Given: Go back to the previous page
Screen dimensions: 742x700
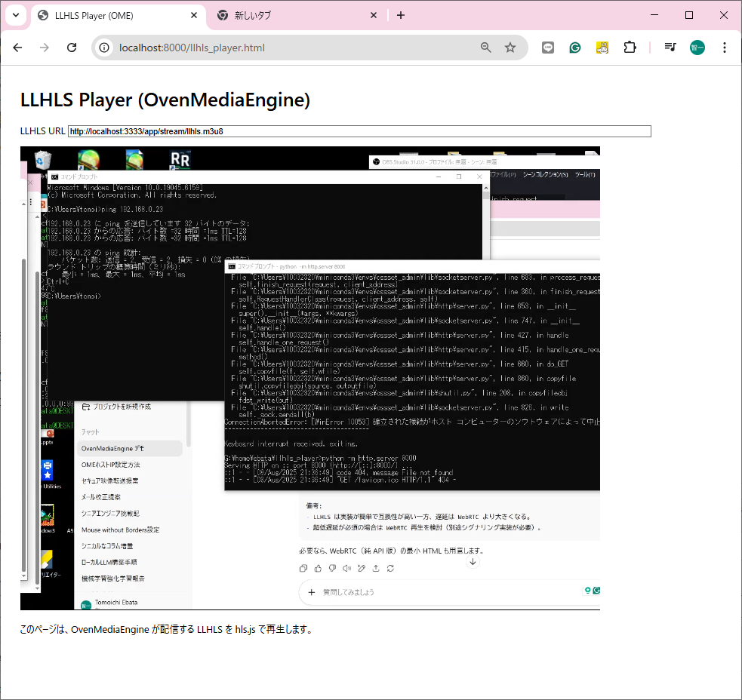Looking at the screenshot, I should [x=17, y=48].
